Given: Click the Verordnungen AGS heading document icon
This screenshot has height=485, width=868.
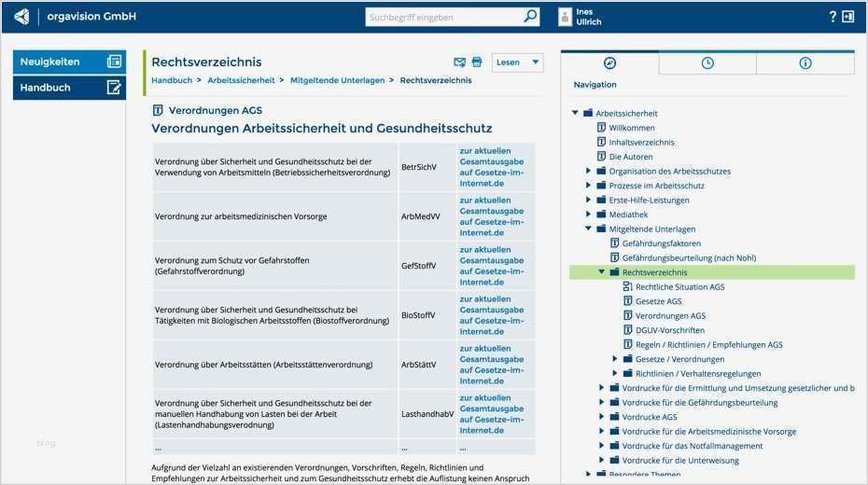Looking at the screenshot, I should (158, 110).
